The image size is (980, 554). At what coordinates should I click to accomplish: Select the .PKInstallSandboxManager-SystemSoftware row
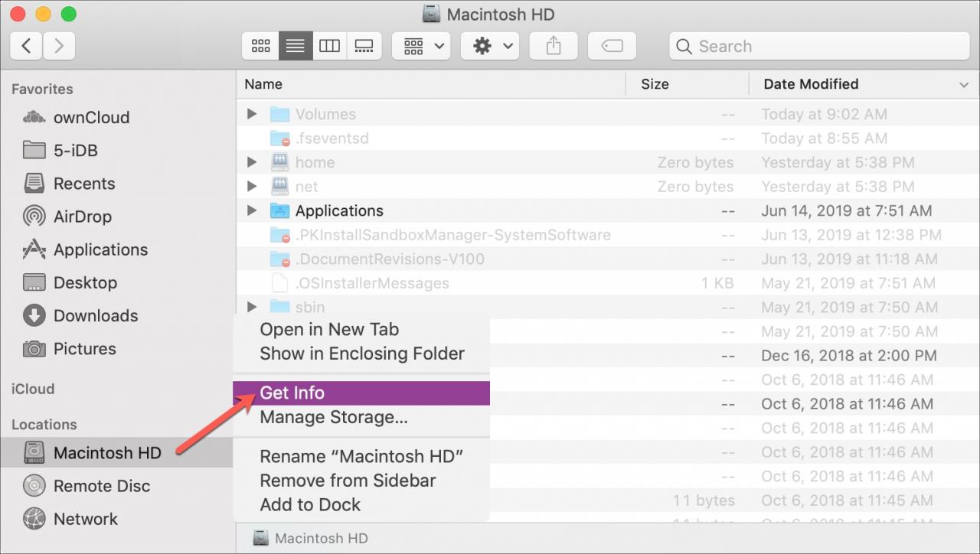pos(608,235)
